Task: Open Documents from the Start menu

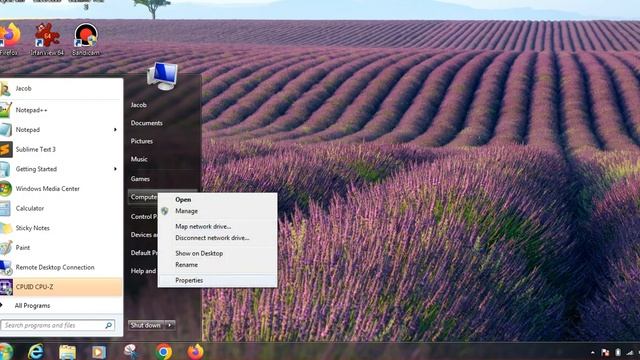Action: [147, 123]
